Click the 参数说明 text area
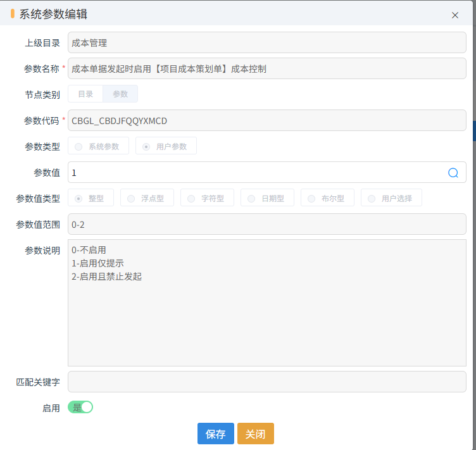Image resolution: width=476 pixels, height=450 pixels. tap(267, 303)
